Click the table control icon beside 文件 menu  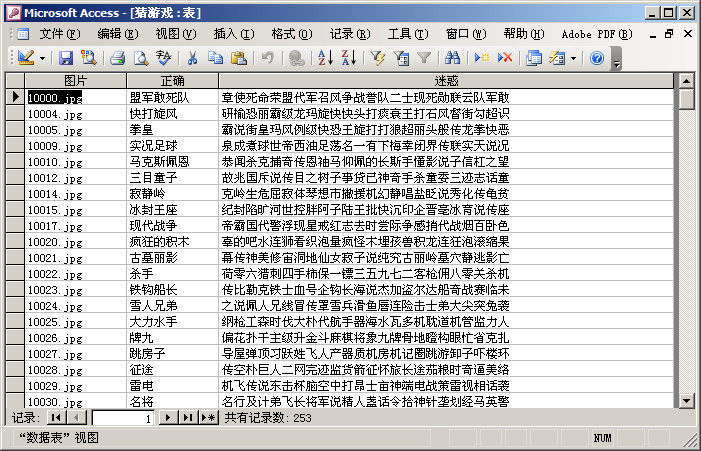coord(23,34)
